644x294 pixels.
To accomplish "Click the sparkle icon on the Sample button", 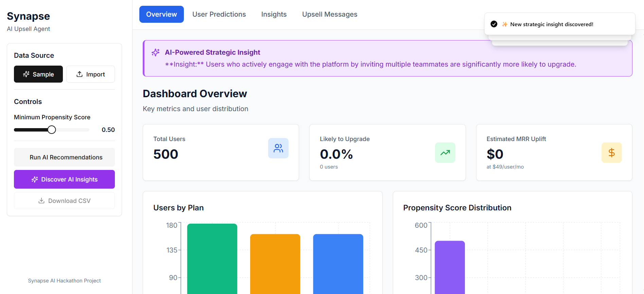I will [26, 74].
